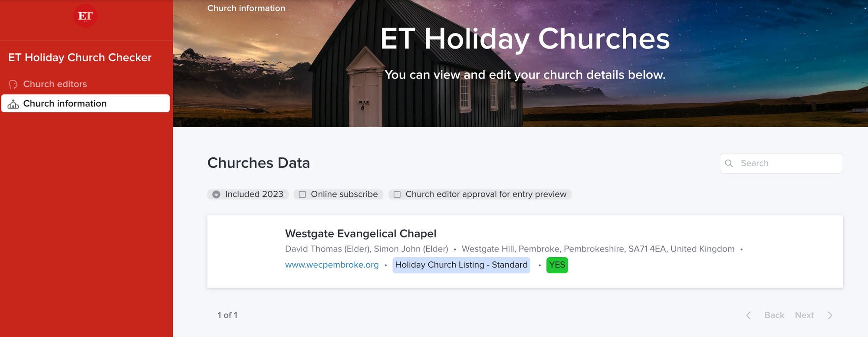Click ET Holiday Church Checker title
The image size is (868, 337).
(80, 57)
